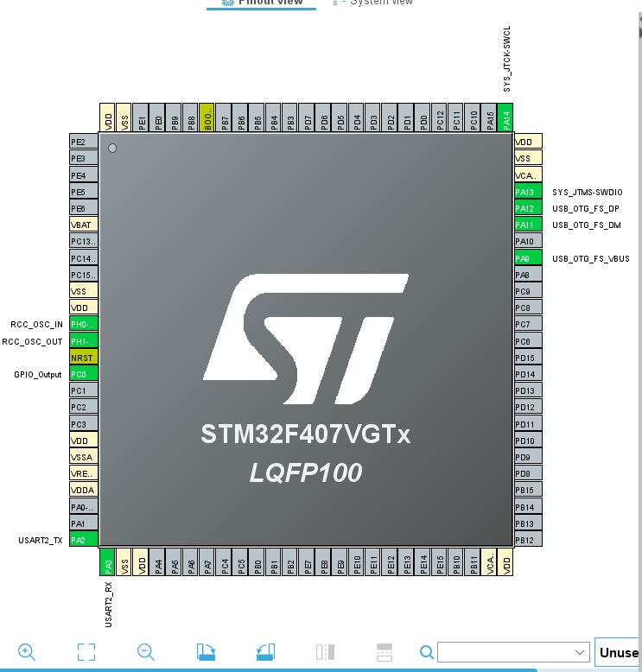
Task: Select pin PD8 on the right side
Action: tap(528, 473)
